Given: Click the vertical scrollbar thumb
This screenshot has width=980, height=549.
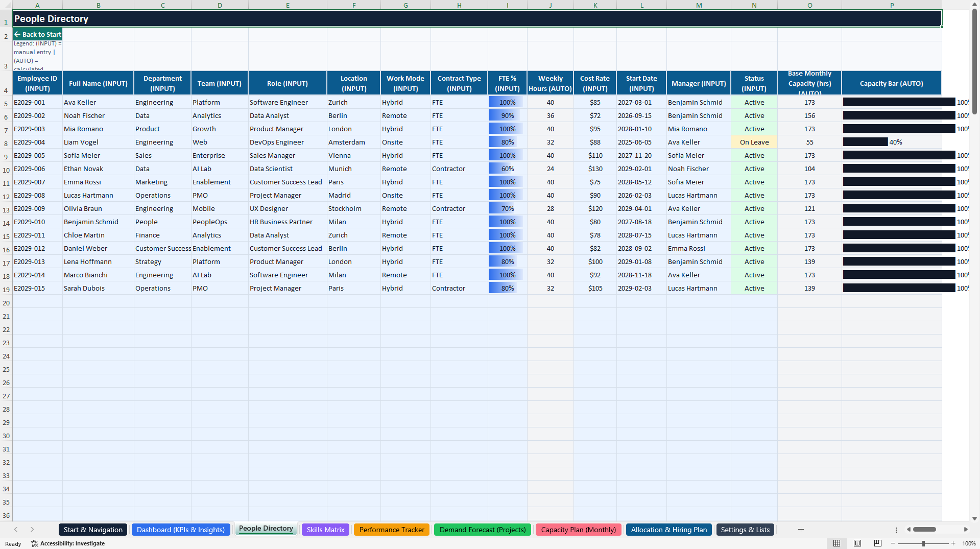Looking at the screenshot, I should click(x=974, y=61).
